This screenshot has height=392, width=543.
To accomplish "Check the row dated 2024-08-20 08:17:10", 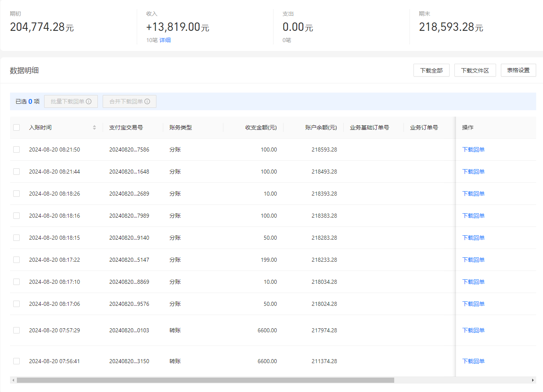I will pyautogui.click(x=16, y=282).
